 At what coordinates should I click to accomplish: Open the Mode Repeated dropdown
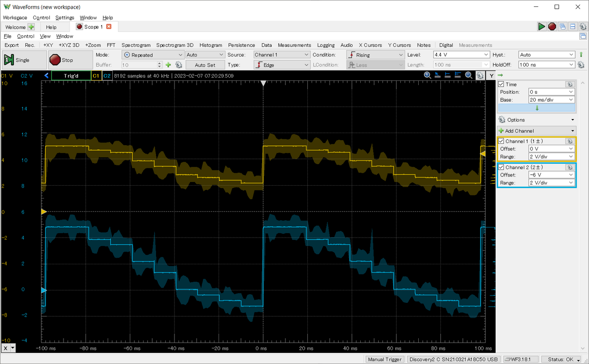[x=153, y=55]
